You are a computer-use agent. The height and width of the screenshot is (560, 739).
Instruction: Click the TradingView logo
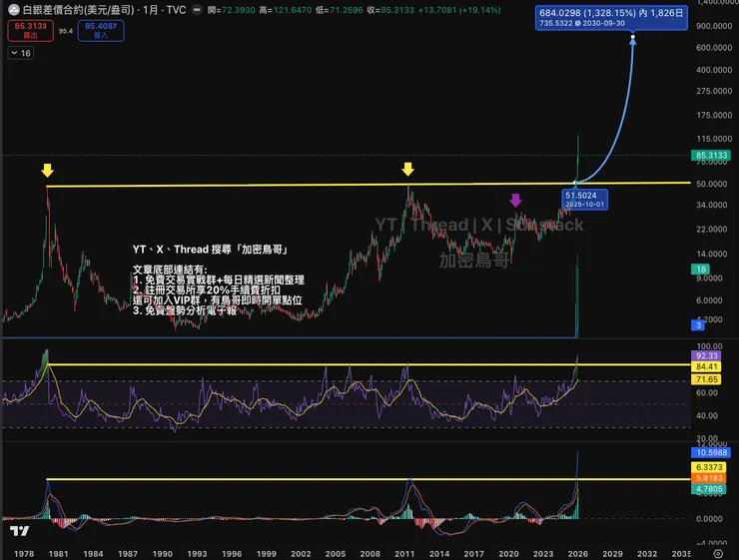(19, 531)
